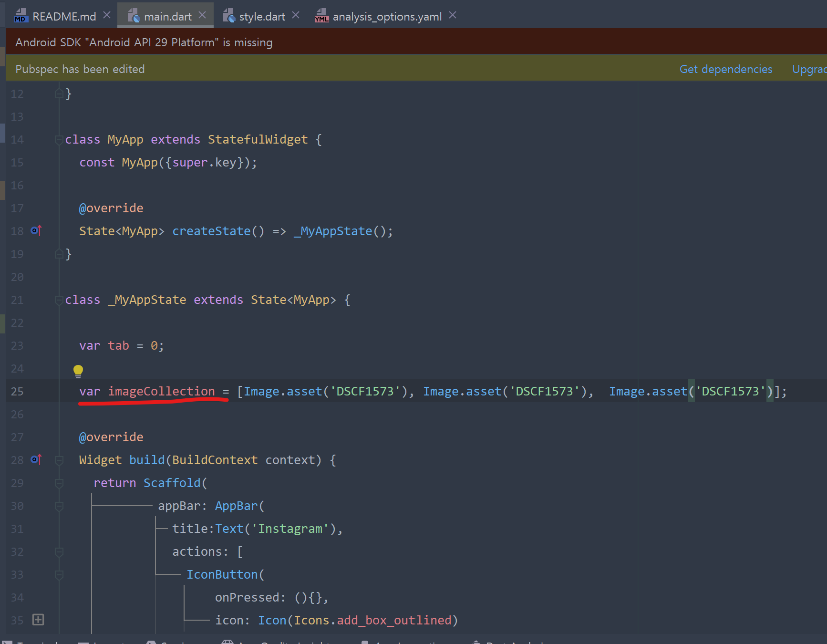The width and height of the screenshot is (827, 644).
Task: Click line number 25 in the gutter
Action: click(17, 392)
